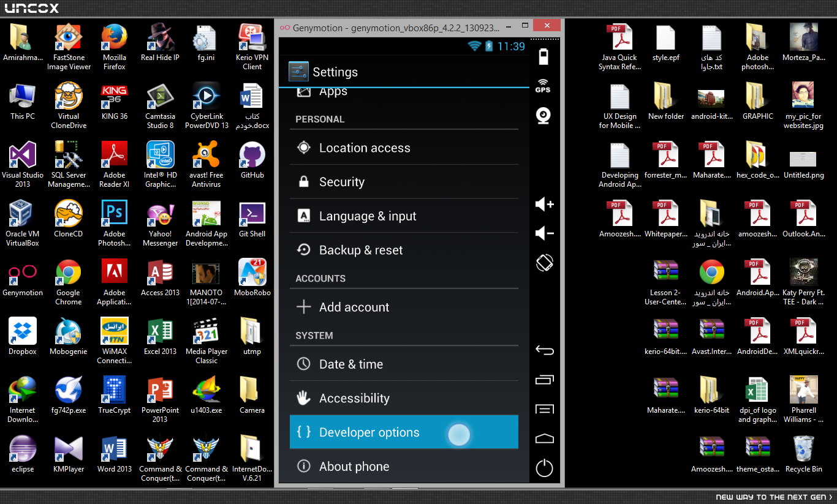Select the Oracle VM VirtualBox icon
The image size is (837, 504).
[23, 224]
